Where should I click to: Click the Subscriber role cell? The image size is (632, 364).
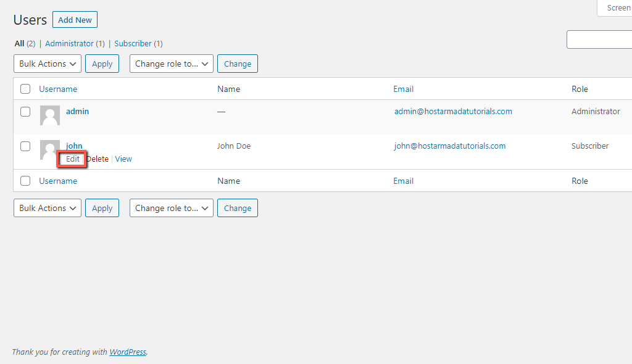coord(590,146)
